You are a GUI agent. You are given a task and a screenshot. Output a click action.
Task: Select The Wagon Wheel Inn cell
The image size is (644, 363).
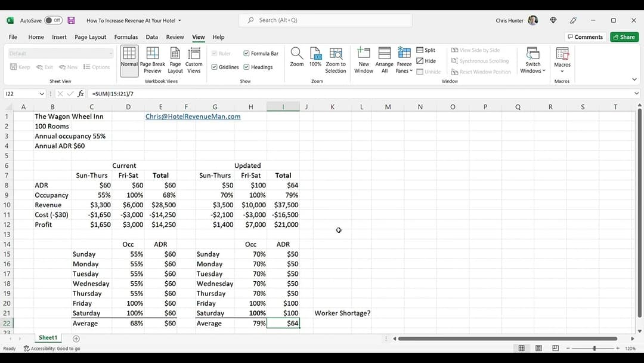tap(69, 116)
